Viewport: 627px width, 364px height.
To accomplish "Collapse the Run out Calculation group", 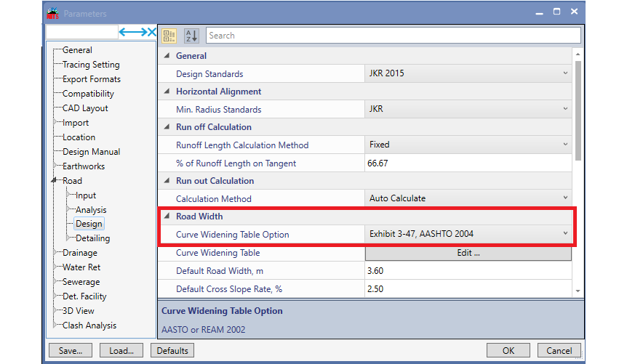I will tap(167, 181).
